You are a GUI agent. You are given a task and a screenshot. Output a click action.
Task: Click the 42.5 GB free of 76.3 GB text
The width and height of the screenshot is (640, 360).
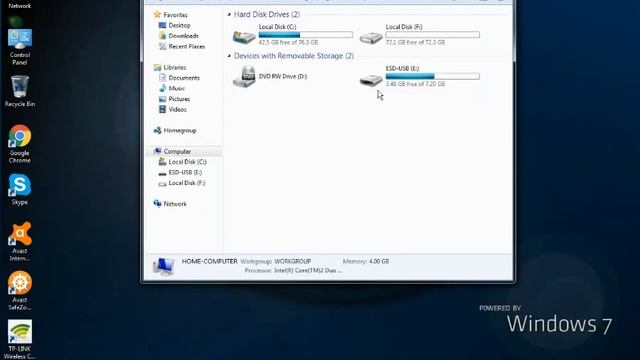click(288, 42)
